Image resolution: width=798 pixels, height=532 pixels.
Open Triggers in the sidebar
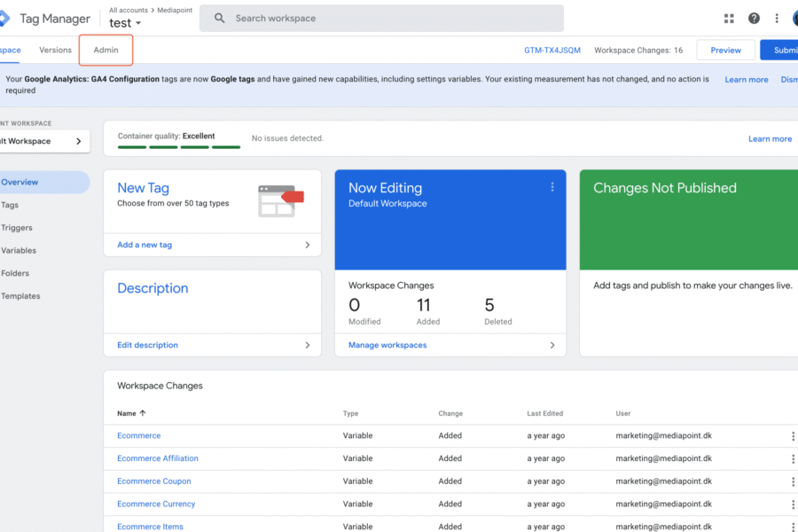(x=17, y=228)
